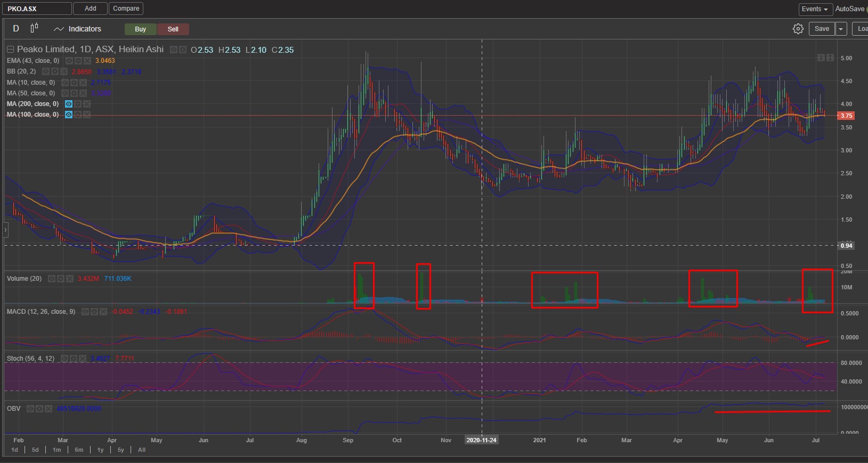Toggle visibility of the OBV indicator
The width and height of the screenshot is (868, 463).
coord(31,409)
